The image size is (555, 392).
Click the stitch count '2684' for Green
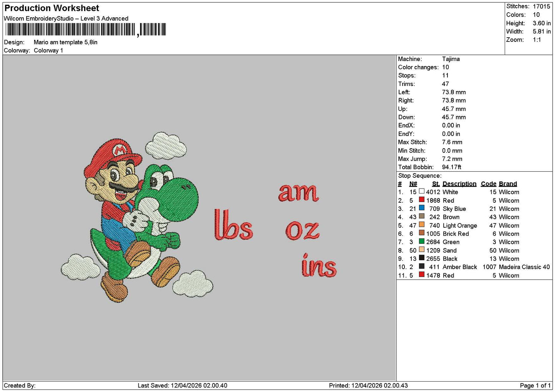pyautogui.click(x=433, y=242)
